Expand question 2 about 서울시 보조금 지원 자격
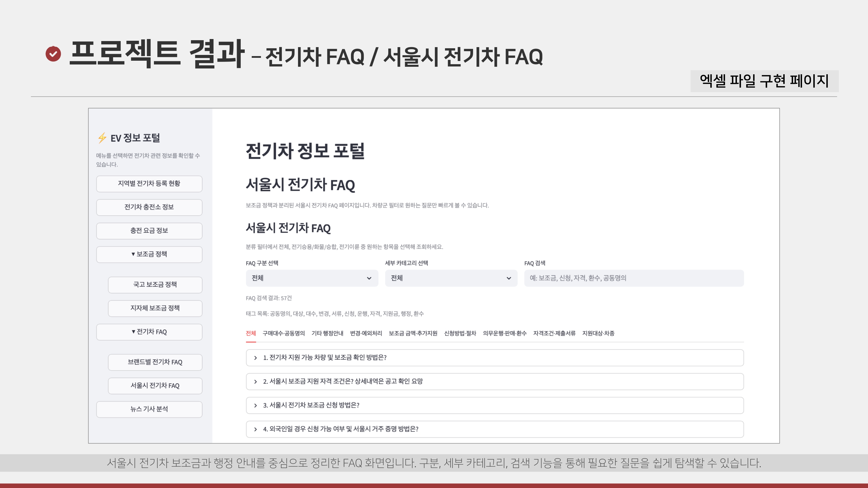 (343, 381)
